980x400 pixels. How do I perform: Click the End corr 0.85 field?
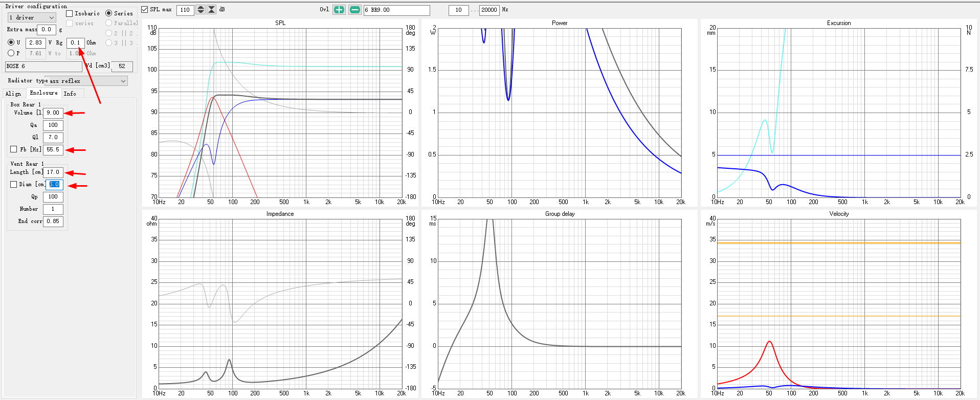(x=53, y=221)
